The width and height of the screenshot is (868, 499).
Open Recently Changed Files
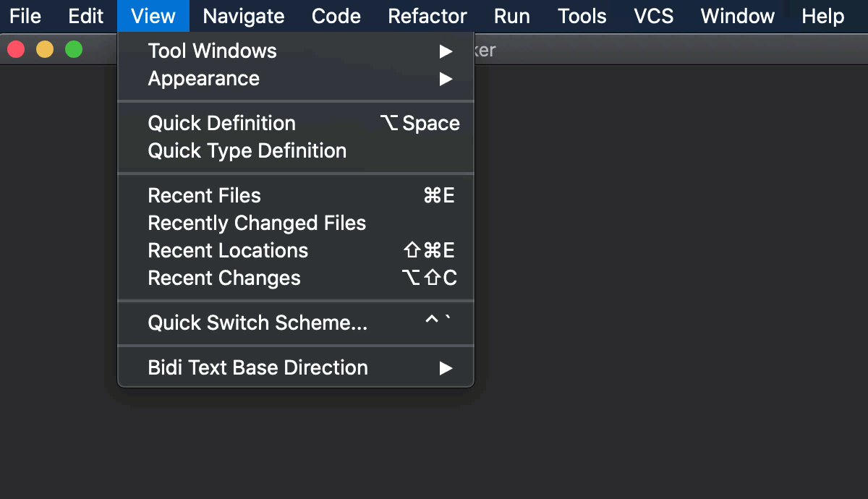257,223
